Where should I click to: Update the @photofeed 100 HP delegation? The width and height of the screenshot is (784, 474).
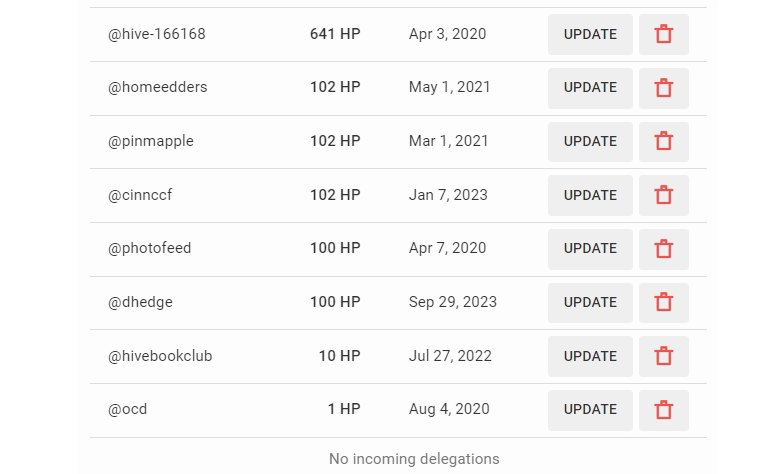click(x=590, y=250)
